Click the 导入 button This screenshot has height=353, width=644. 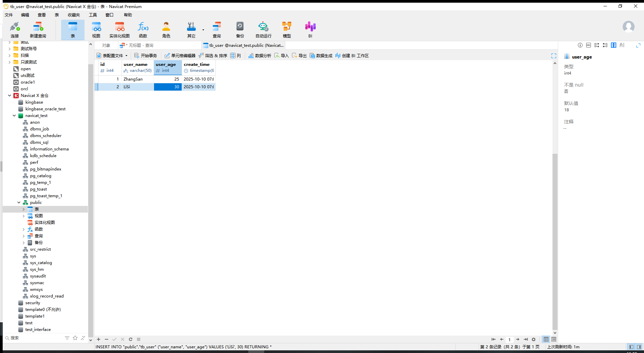point(282,56)
